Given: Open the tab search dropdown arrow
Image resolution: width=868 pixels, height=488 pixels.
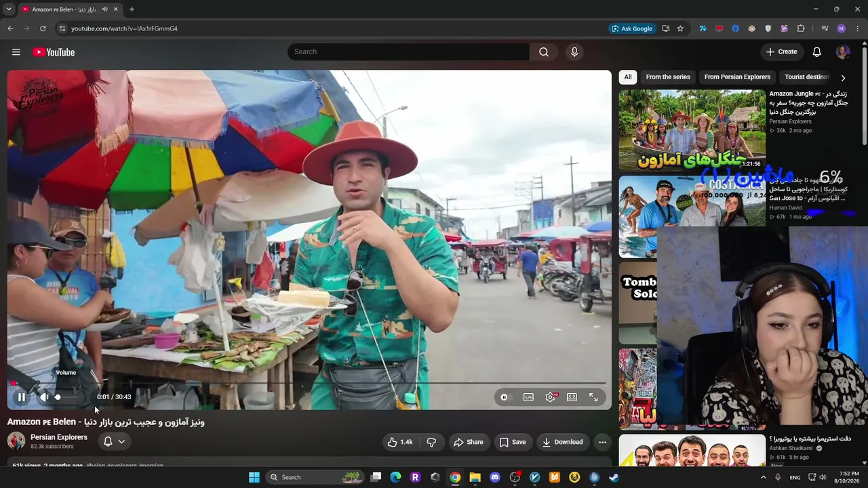Looking at the screenshot, I should (x=9, y=9).
